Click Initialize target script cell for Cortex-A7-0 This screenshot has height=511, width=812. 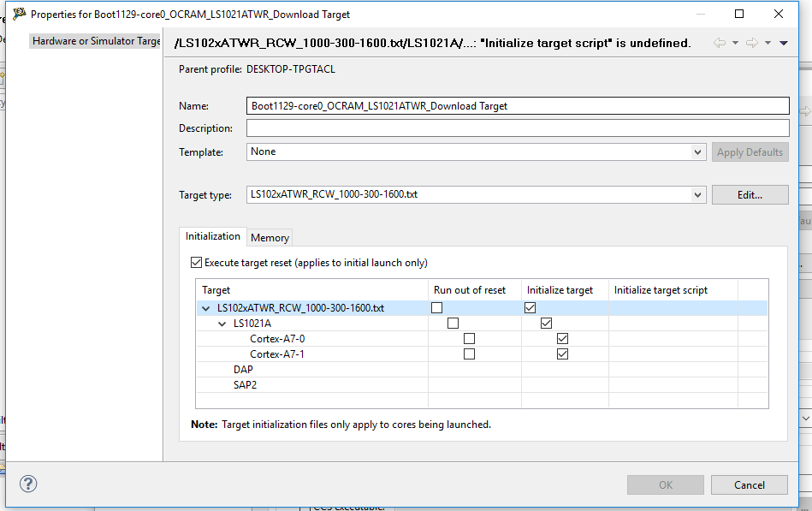pos(673,339)
